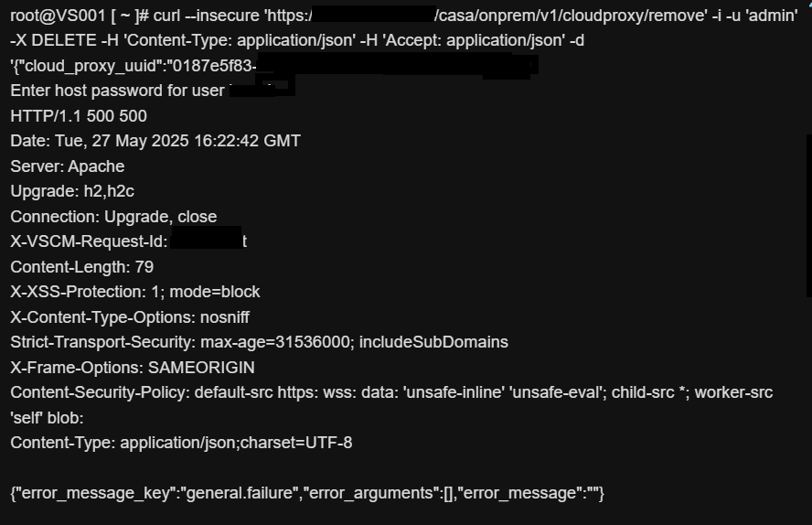The image size is (812, 525).
Task: Click the Enter host password prompt
Action: 117,91
